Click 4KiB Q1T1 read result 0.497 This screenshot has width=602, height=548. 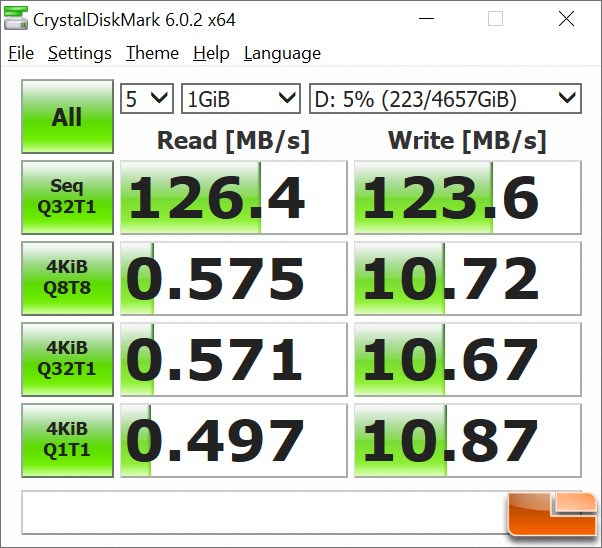click(x=234, y=440)
